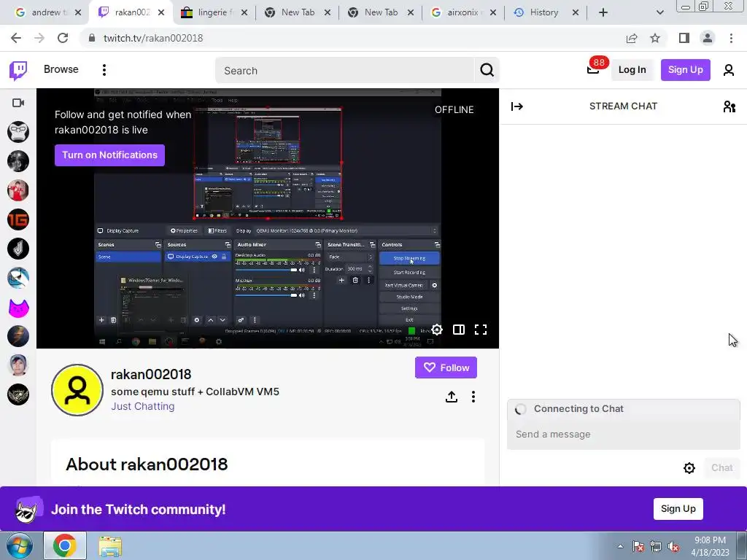Open the Windows Start menu

pos(18,545)
